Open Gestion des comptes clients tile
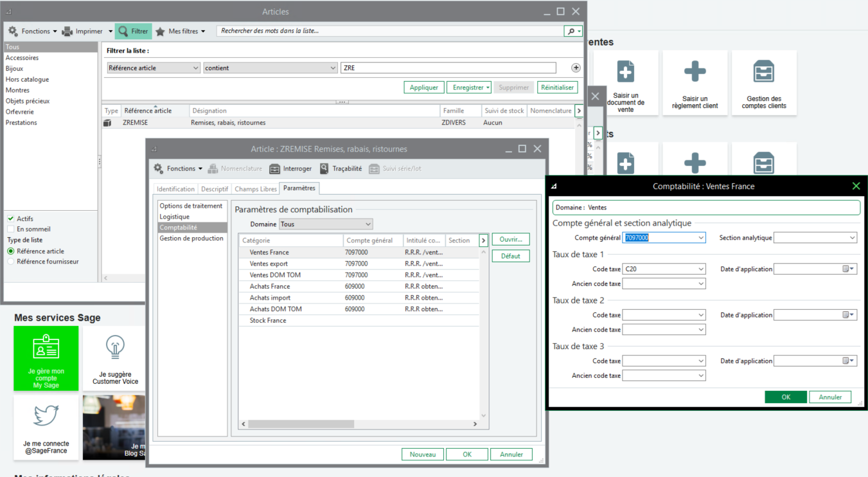This screenshot has width=868, height=477. coord(764,83)
